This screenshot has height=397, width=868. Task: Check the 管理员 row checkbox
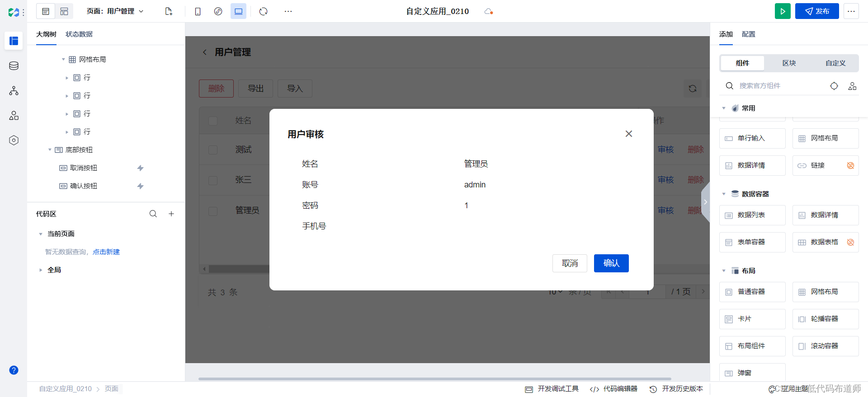click(x=213, y=211)
